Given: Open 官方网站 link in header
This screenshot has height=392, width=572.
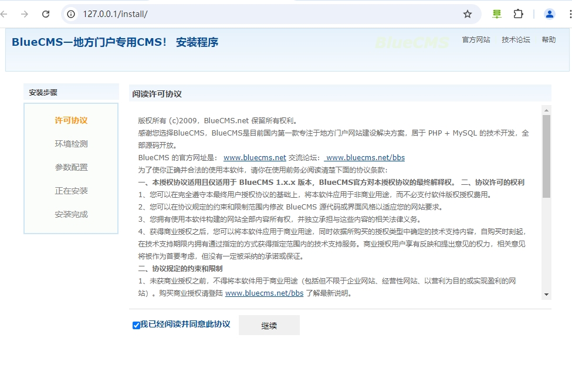Looking at the screenshot, I should pyautogui.click(x=476, y=40).
